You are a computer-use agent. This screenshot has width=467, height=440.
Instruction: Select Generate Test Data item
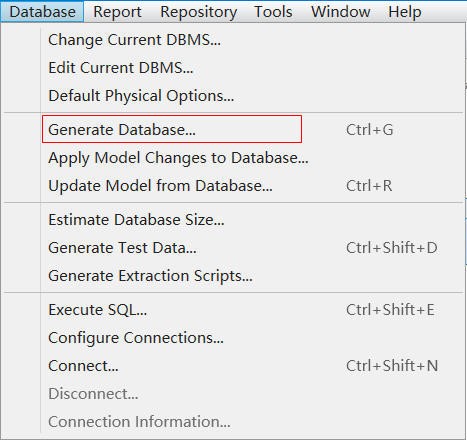[x=233, y=248]
